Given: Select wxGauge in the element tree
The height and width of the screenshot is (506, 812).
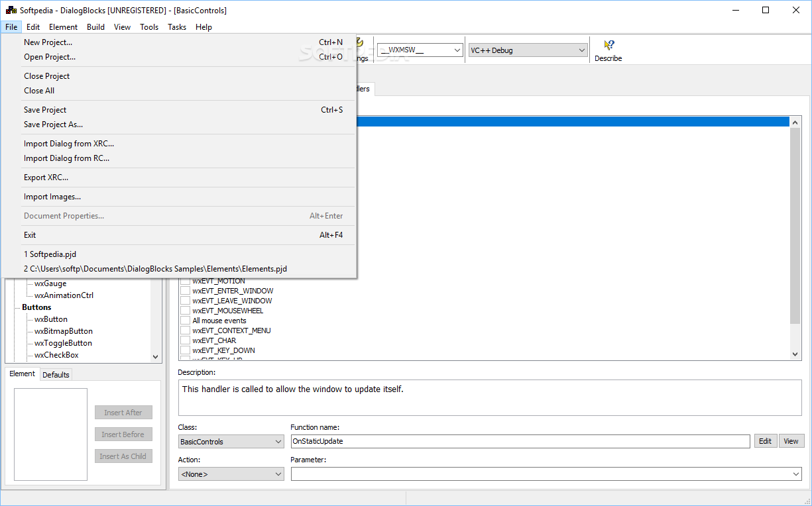Looking at the screenshot, I should coord(50,283).
